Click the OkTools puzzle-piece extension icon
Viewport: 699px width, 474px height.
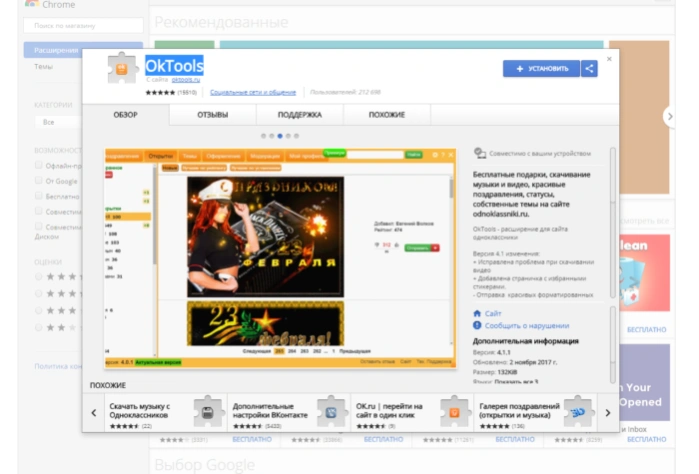coord(121,68)
